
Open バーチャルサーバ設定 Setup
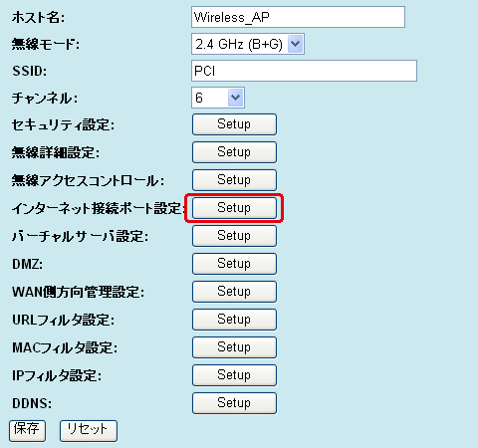(234, 236)
